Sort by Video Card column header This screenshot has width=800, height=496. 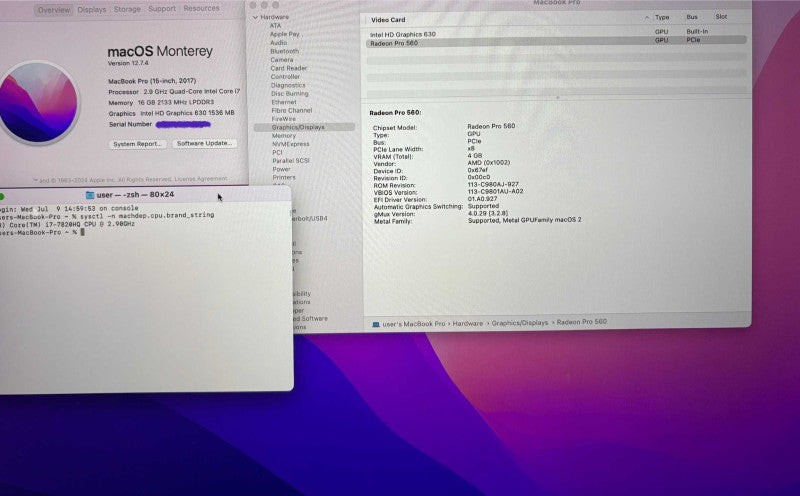click(x=388, y=20)
